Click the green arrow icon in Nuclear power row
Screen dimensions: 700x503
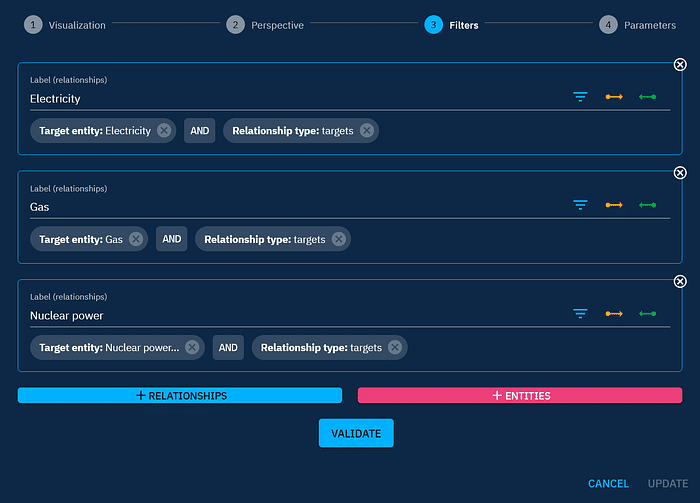coord(648,313)
